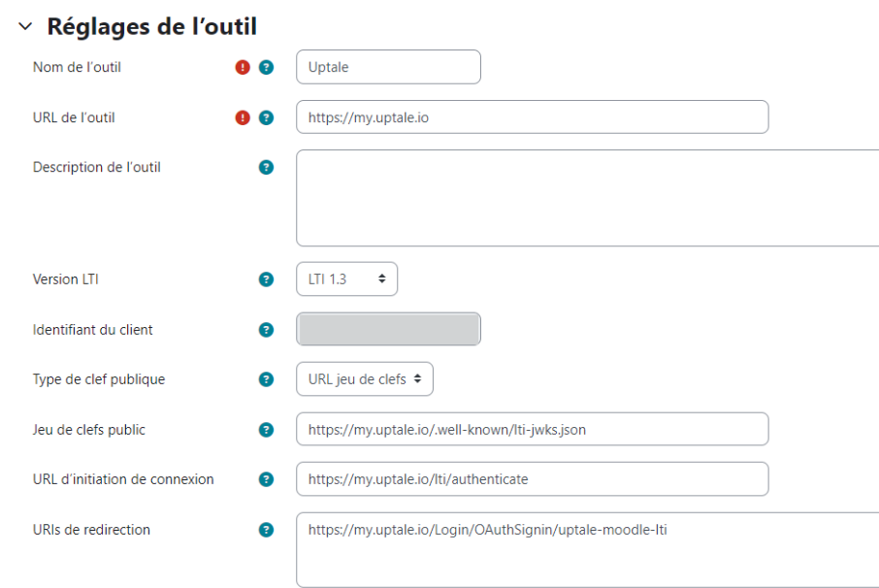
Task: Click the greyed Identifiant du client field
Action: [388, 329]
